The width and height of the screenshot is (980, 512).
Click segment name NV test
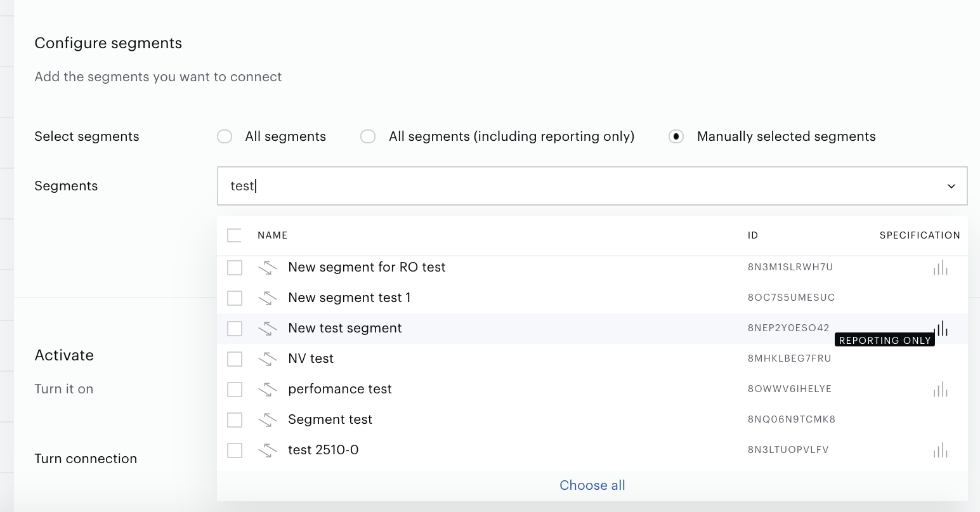311,359
